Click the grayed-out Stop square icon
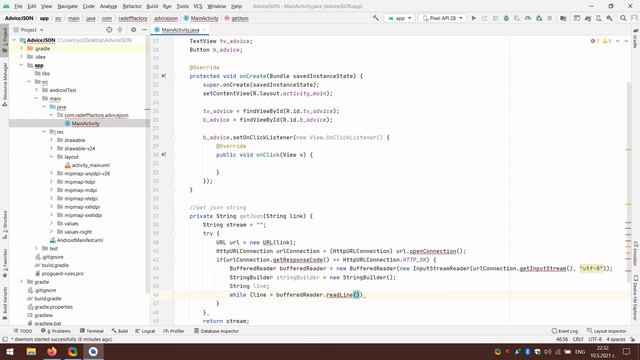The image size is (640, 360). pos(550,18)
